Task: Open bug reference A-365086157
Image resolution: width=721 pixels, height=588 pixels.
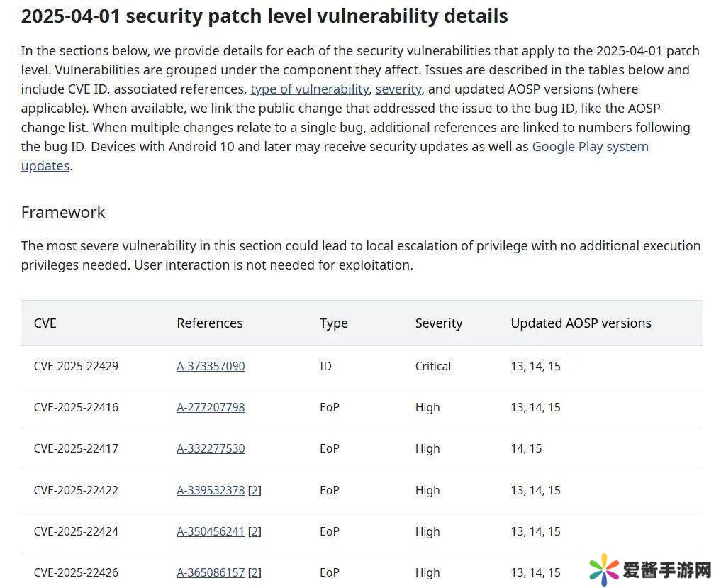Action: [211, 573]
